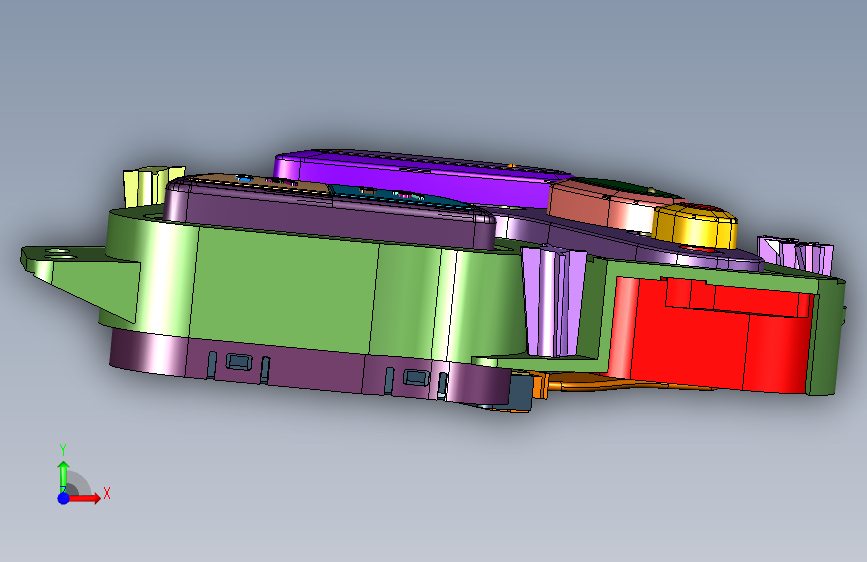Click the Y label of the triad
The width and height of the screenshot is (867, 562).
click(x=63, y=450)
